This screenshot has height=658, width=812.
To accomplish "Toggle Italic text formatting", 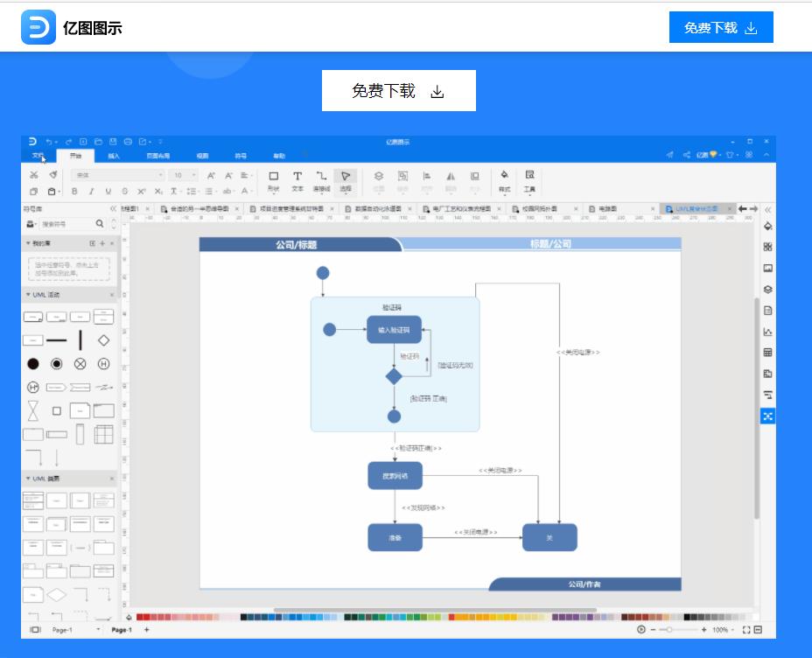I will 91,191.
